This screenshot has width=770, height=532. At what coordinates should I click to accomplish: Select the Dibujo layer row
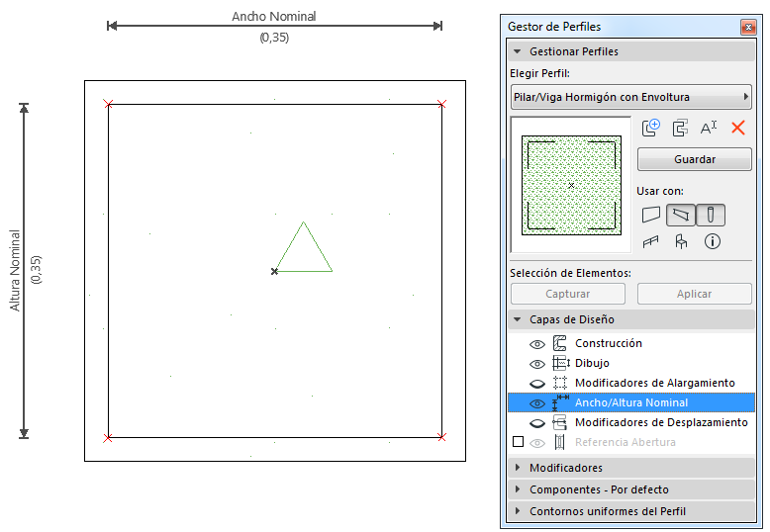click(x=631, y=363)
